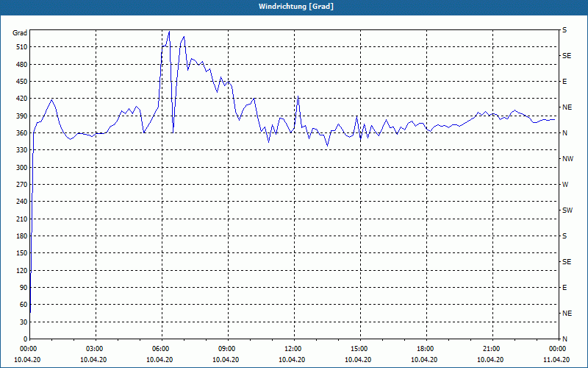
Task: Click the 10.04.20 date under 06:00
Action: [x=159, y=360]
